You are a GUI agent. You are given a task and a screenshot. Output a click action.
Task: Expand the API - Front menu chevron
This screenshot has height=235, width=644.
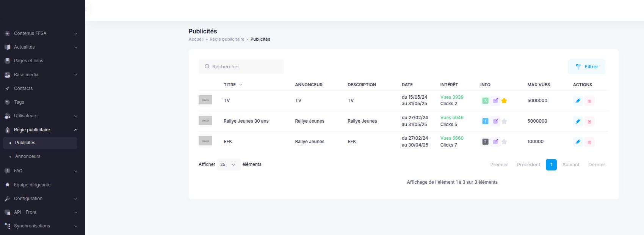[76, 213]
